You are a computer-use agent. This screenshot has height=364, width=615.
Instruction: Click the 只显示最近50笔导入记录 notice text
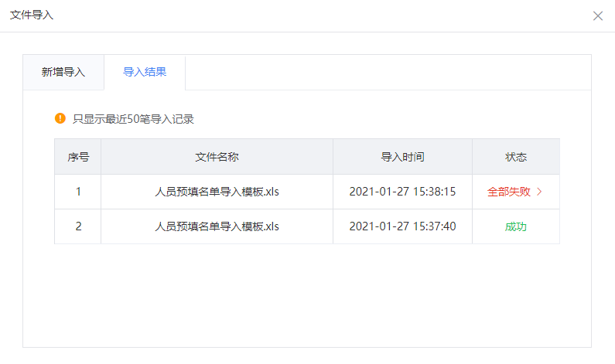coord(133,119)
